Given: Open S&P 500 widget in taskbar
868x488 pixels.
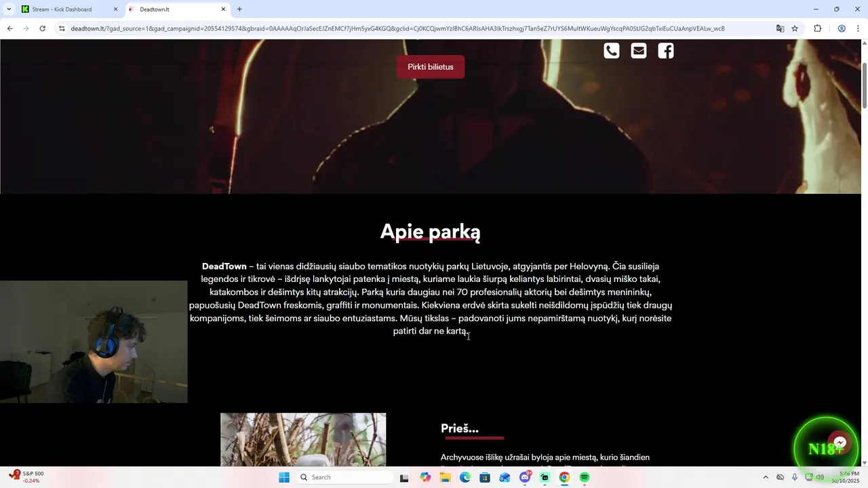Looking at the screenshot, I should click(x=27, y=477).
